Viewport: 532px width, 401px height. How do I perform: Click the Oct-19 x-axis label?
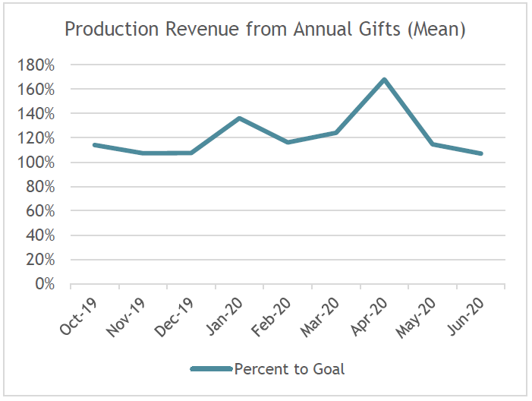click(x=79, y=317)
